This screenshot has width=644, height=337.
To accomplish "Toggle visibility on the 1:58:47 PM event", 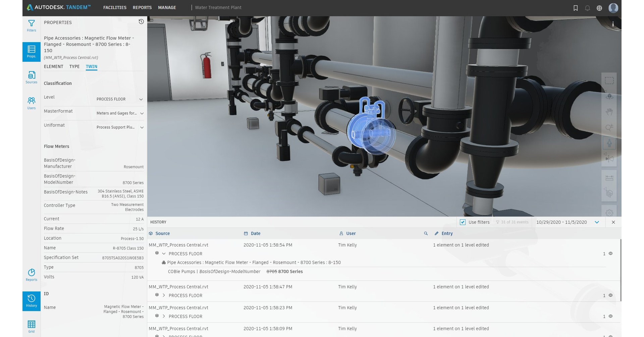I will (x=611, y=295).
